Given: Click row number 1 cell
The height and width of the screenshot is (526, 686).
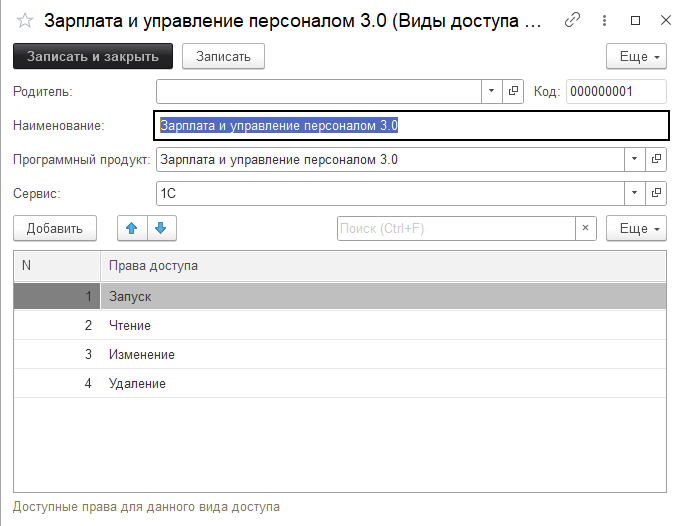Looking at the screenshot, I should (57, 296).
